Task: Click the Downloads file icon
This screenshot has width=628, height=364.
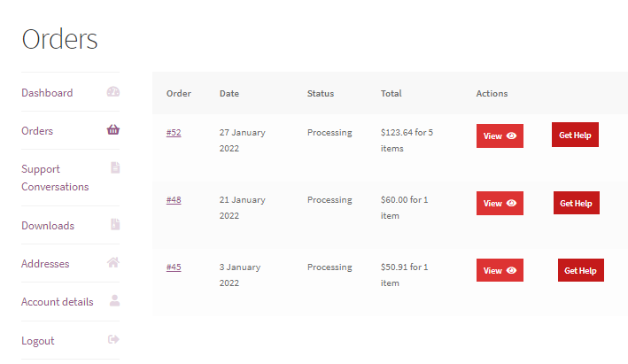Action: (114, 225)
